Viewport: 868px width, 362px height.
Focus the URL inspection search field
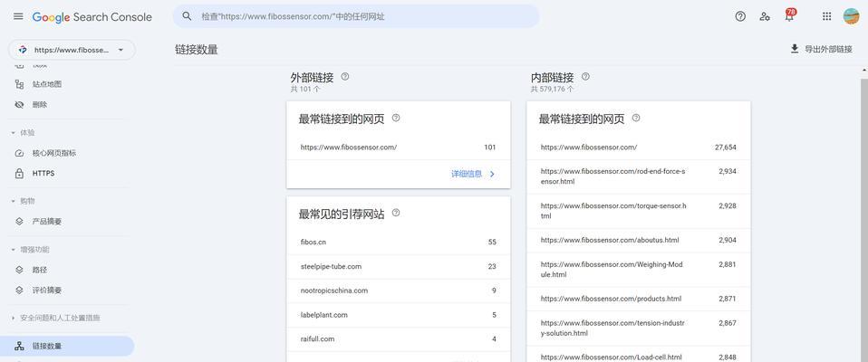(356, 16)
